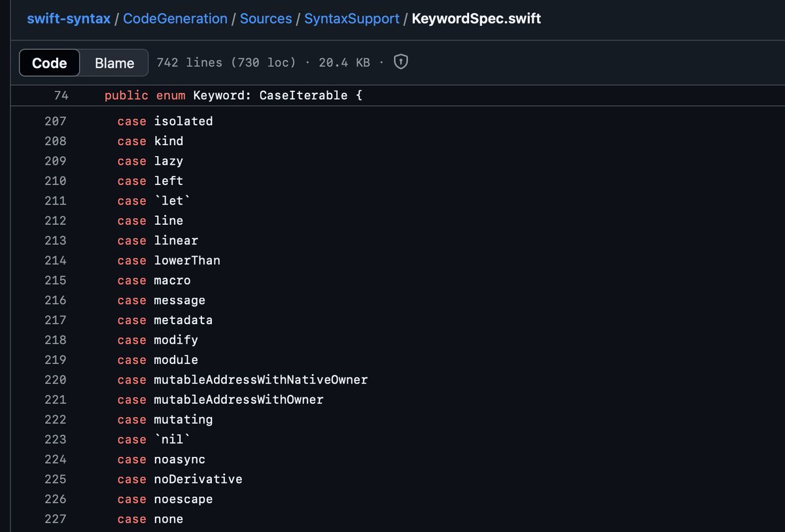Click the "metadata" case identifier
Viewport: 785px width, 532px height.
click(183, 320)
